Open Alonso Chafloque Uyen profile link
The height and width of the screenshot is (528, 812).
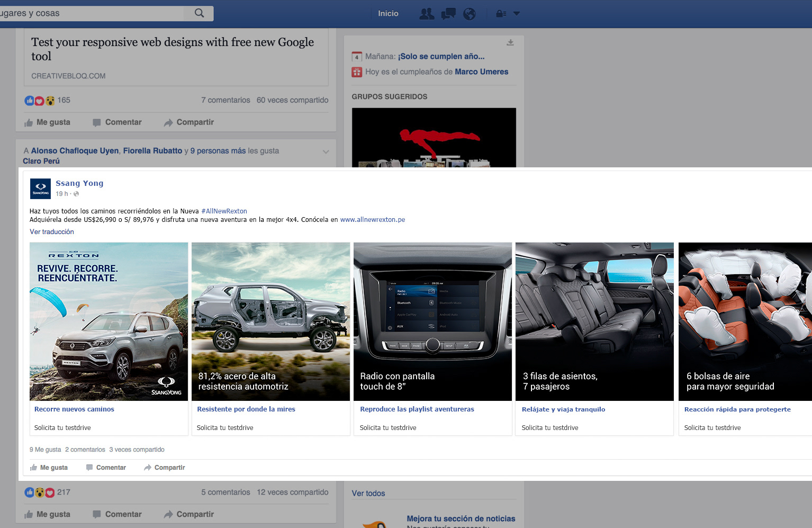click(75, 151)
